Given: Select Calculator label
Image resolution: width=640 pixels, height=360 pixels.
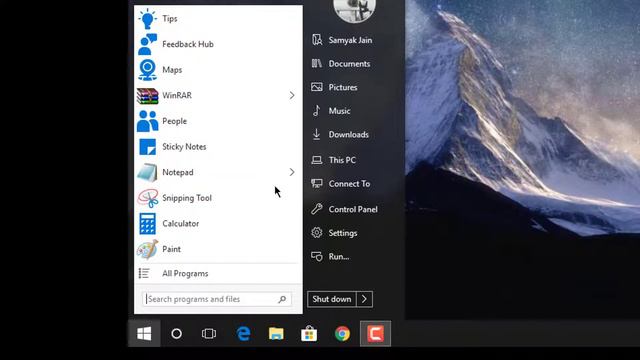Looking at the screenshot, I should [180, 224].
